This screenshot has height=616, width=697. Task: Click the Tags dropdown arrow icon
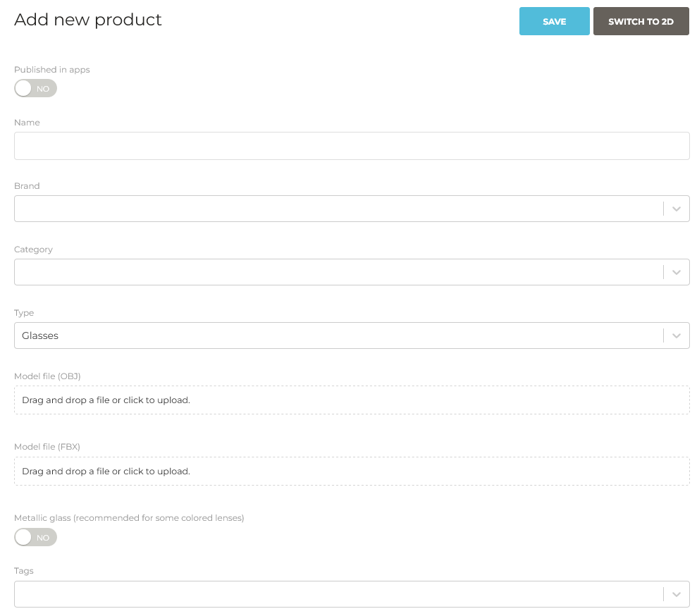point(676,594)
